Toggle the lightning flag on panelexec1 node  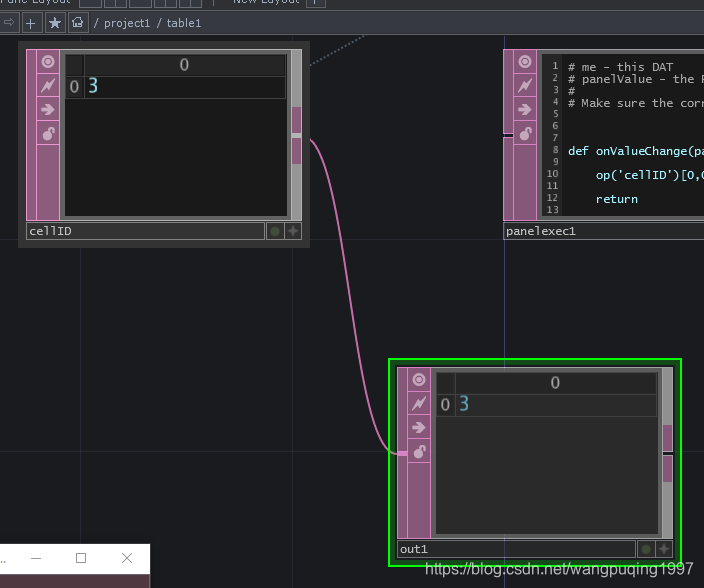click(525, 85)
